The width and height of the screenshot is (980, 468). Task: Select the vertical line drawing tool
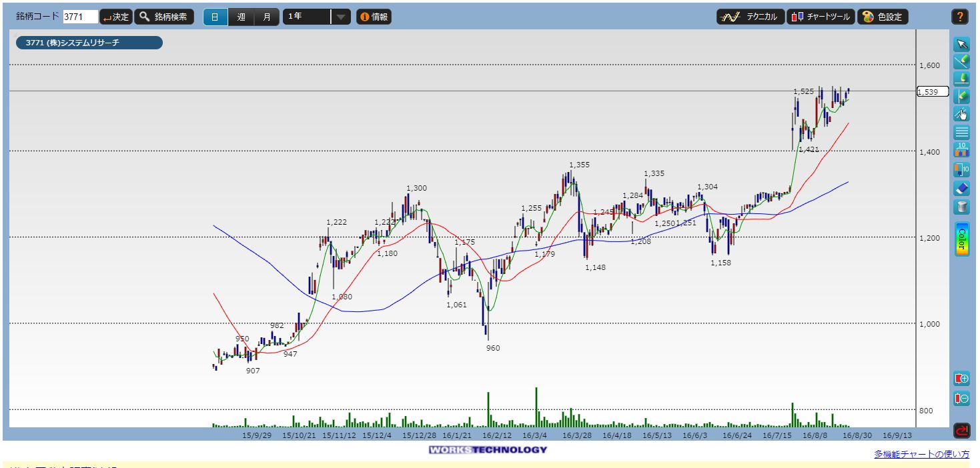(961, 96)
